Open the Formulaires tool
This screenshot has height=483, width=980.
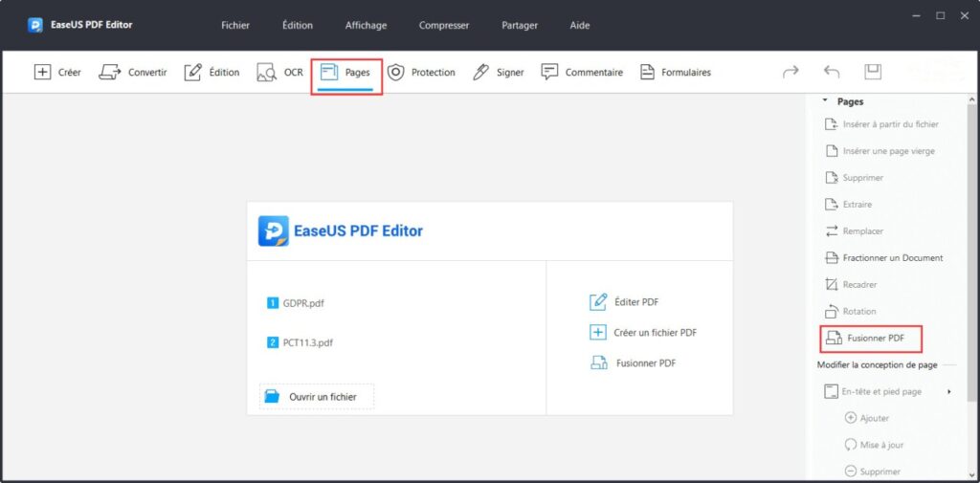[676, 72]
